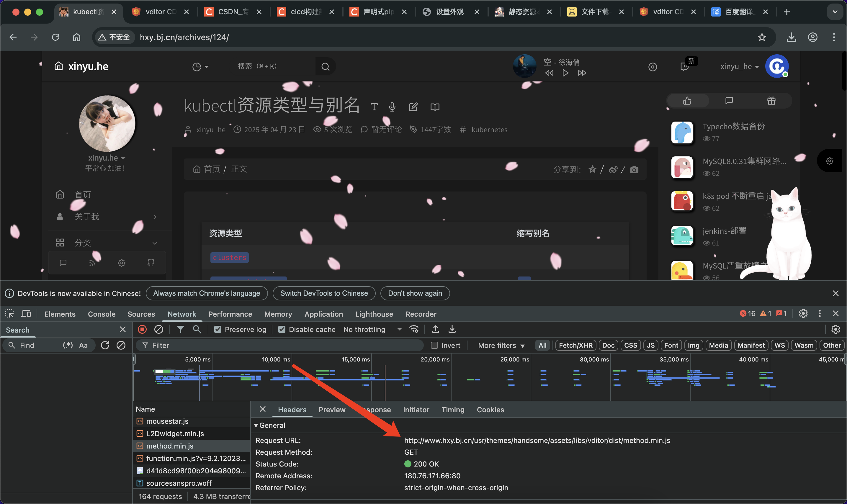Click the browser reload button
The width and height of the screenshot is (847, 504).
point(55,37)
